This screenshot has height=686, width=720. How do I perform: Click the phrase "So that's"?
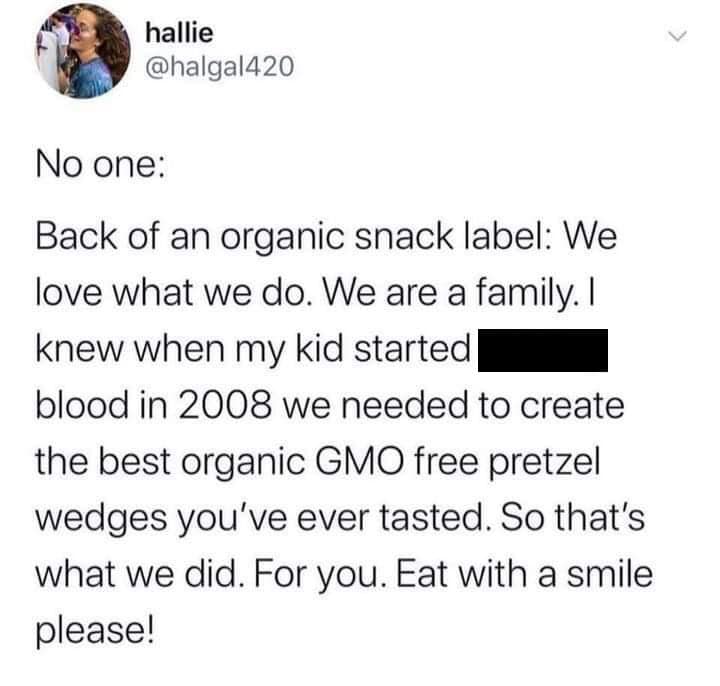(574, 516)
